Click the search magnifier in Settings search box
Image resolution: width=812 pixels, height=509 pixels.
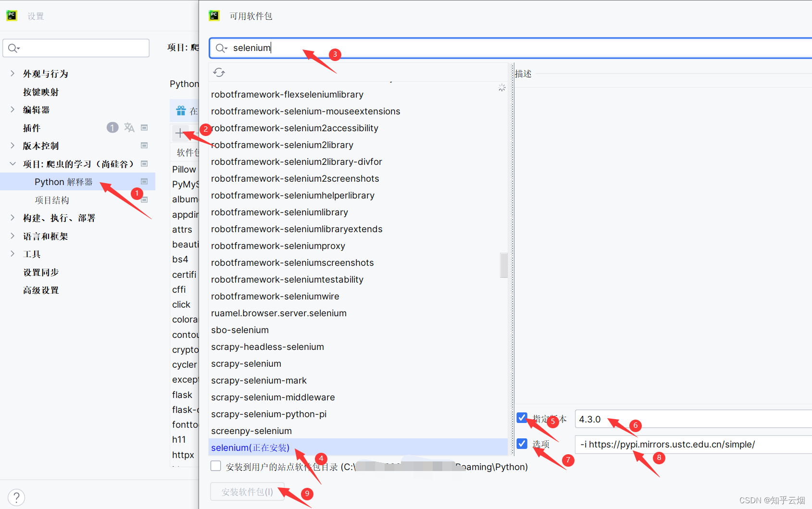(13, 48)
